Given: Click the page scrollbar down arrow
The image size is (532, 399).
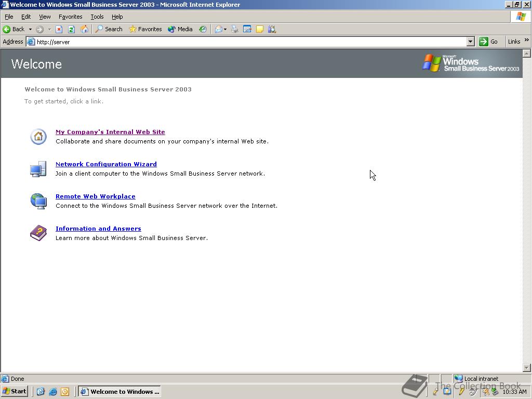Looking at the screenshot, I should 527,368.
